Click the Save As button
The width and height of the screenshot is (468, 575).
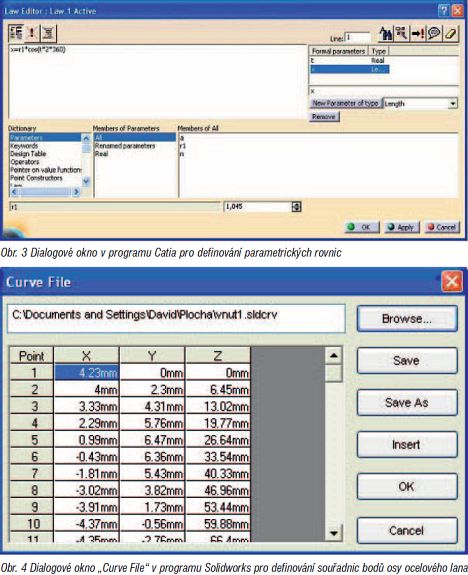pyautogui.click(x=407, y=402)
